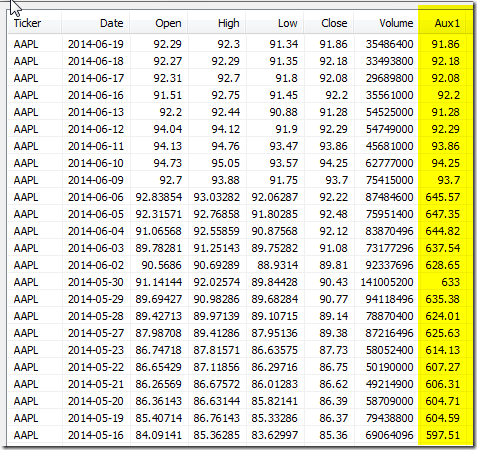This screenshot has width=477, height=450.
Task: Click the Volume column header
Action: 386,23
